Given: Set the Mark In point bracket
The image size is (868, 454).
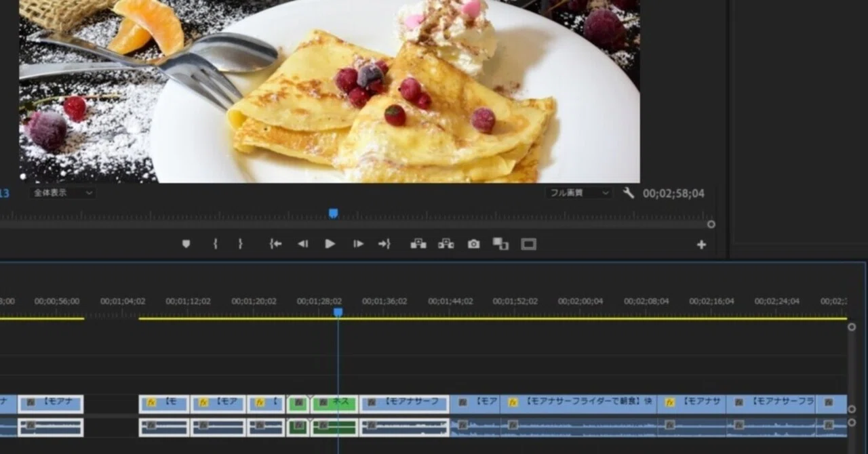Looking at the screenshot, I should 215,244.
